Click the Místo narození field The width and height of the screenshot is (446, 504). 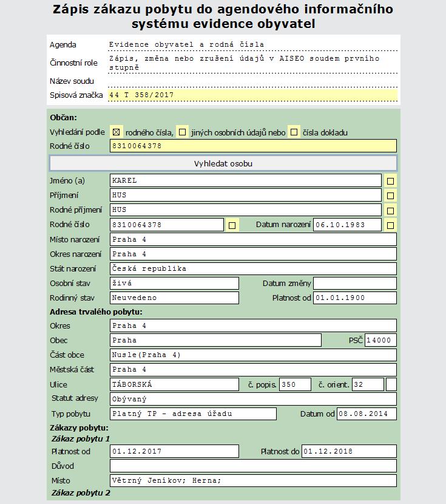pyautogui.click(x=253, y=239)
